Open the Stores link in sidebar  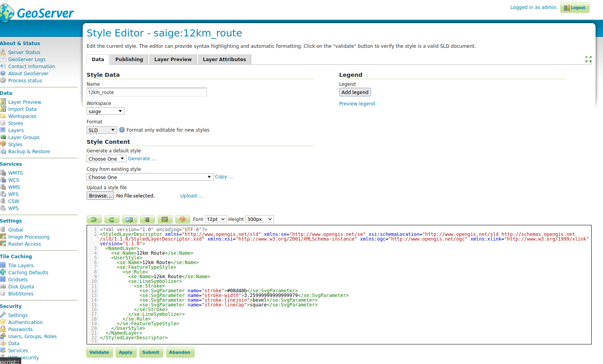click(16, 123)
